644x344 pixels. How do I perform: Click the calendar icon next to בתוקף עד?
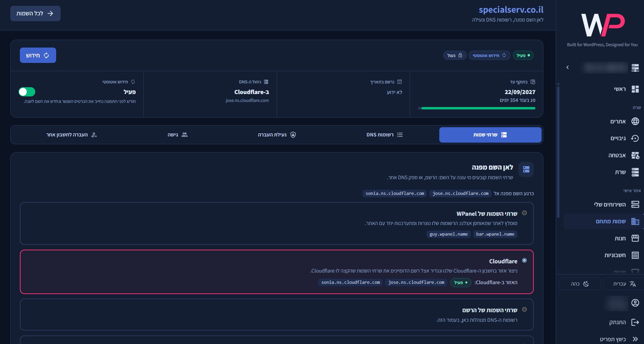coord(533,82)
